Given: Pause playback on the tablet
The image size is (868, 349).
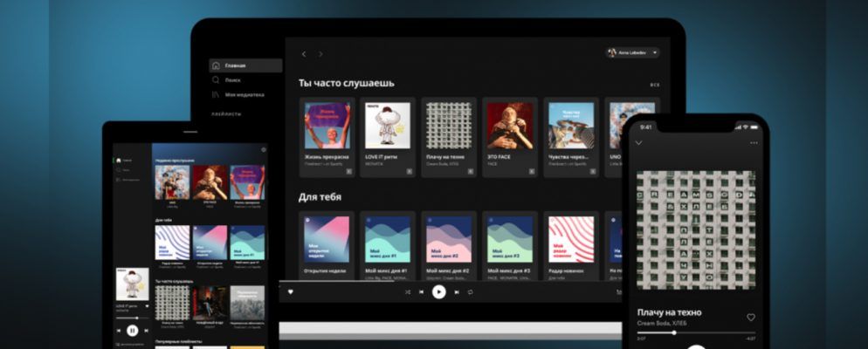Looking at the screenshot, I should 133,331.
